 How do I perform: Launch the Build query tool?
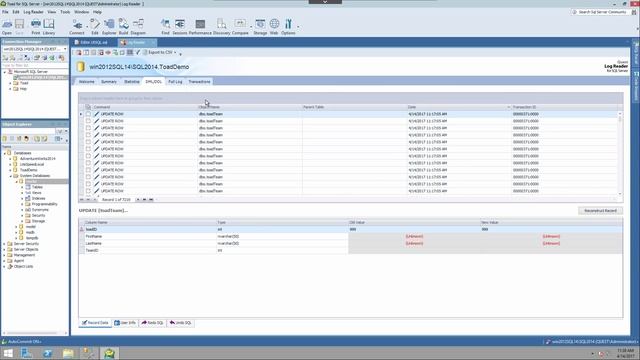(123, 27)
